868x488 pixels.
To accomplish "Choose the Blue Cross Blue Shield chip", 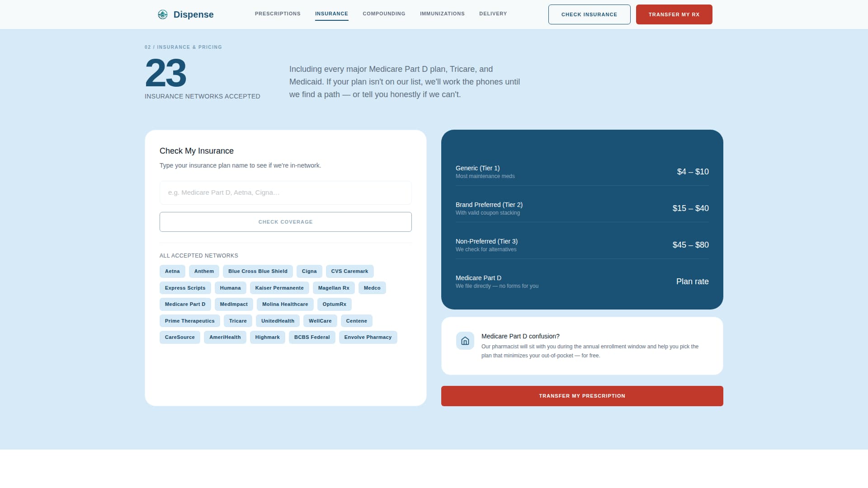I will click(258, 271).
